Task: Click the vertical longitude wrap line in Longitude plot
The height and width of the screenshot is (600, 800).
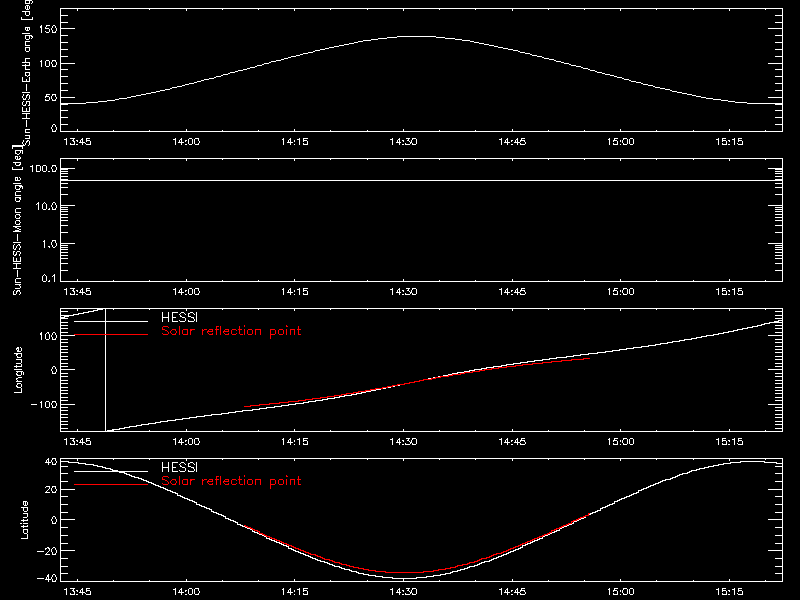Action: 106,370
